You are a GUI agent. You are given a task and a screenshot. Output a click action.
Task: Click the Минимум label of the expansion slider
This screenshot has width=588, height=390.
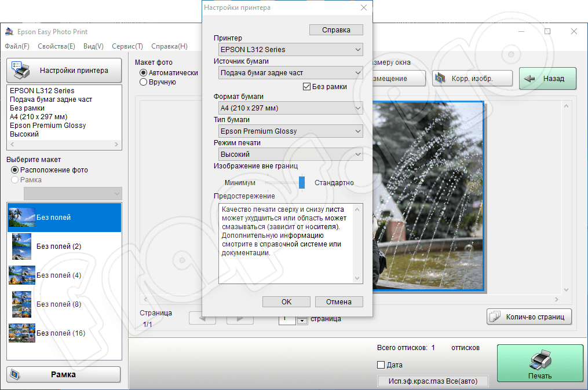click(240, 183)
